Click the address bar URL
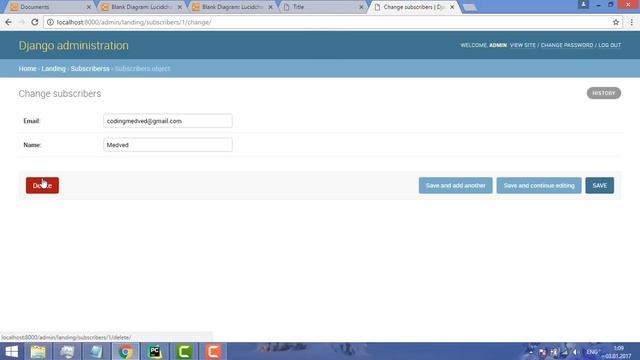Viewport: 640px width, 360px height. pyautogui.click(x=134, y=22)
